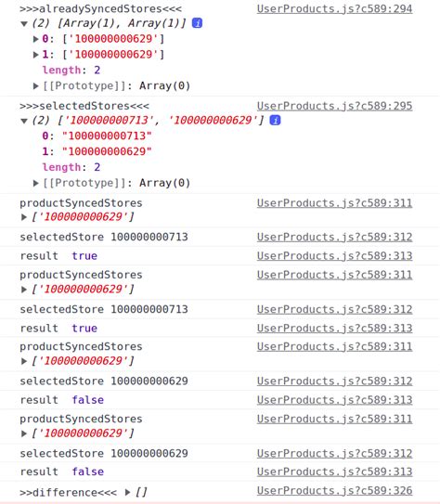Click the length property of selectedStores
Image resolution: width=440 pixels, height=504 pixels.
[x=61, y=167]
